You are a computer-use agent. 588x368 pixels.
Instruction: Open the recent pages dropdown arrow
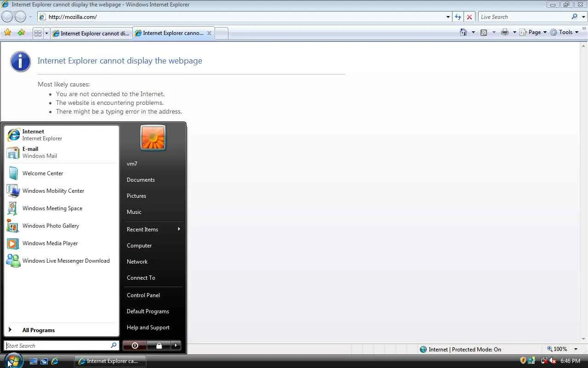point(30,17)
